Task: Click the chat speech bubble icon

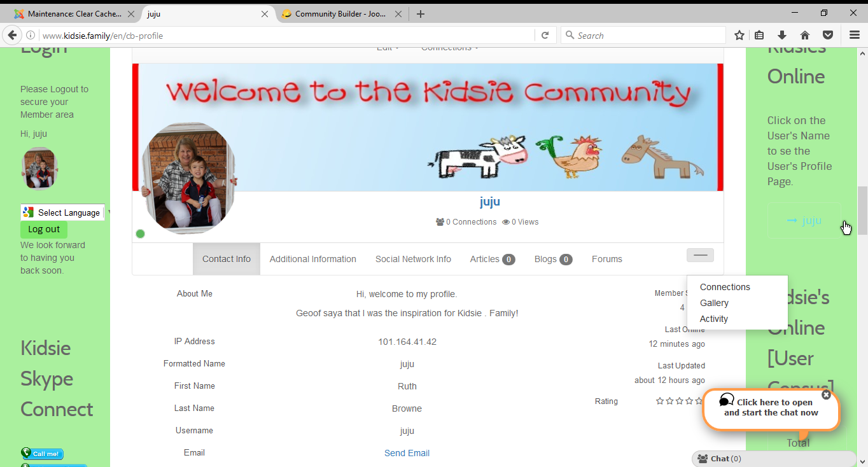Action: point(727,400)
